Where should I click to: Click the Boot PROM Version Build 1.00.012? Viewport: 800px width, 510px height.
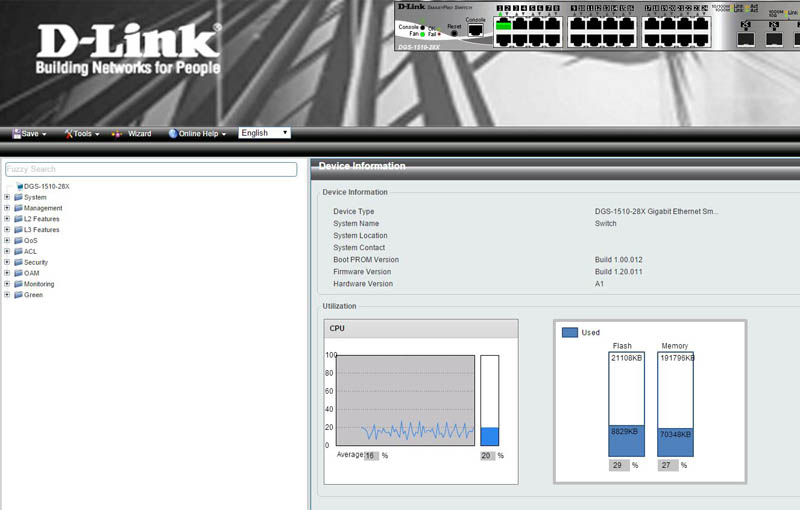tap(618, 260)
